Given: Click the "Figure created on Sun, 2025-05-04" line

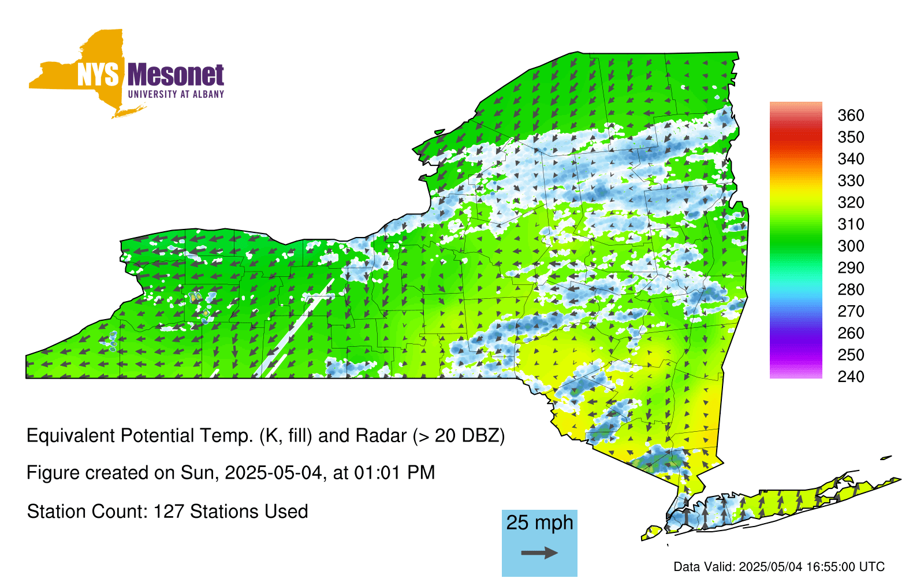Looking at the screenshot, I should (231, 473).
